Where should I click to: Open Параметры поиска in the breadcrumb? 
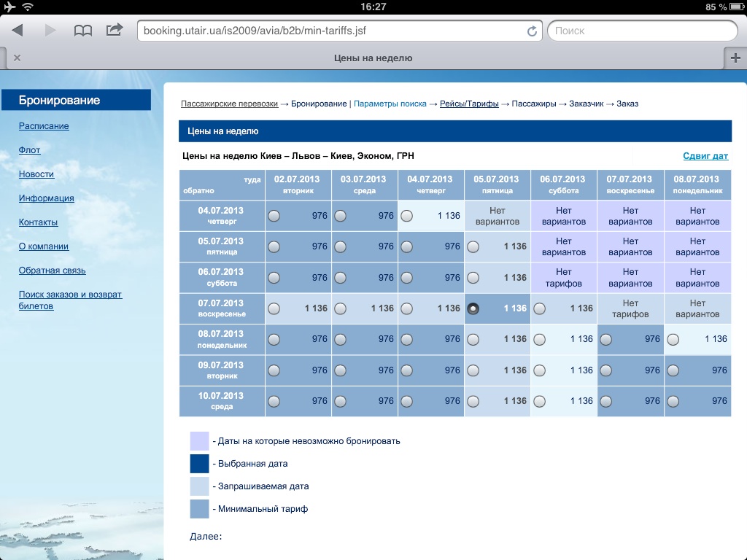point(390,104)
